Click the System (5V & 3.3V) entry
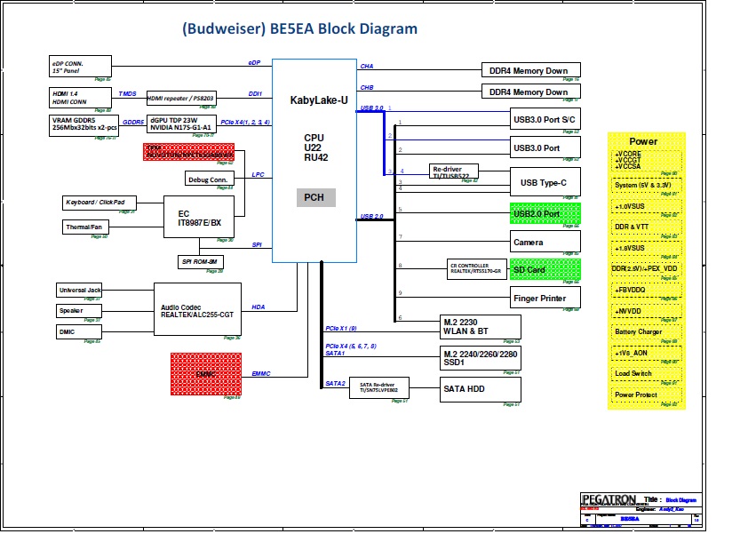 point(647,185)
